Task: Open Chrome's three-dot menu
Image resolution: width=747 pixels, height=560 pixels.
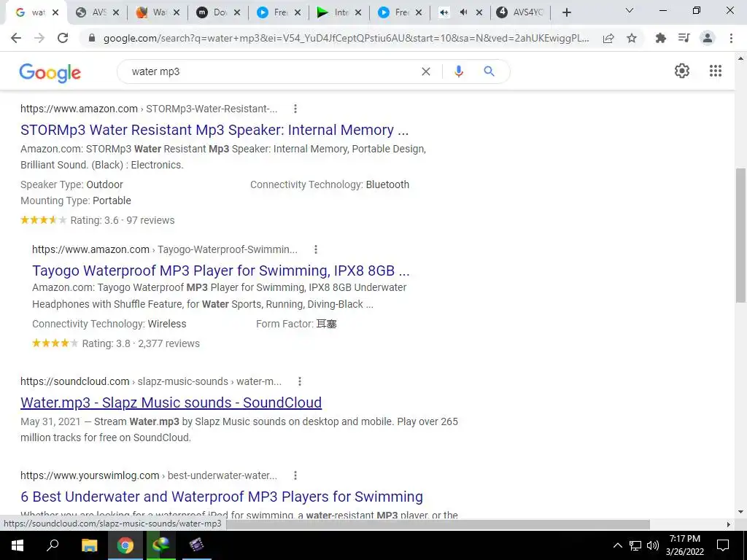Action: pos(731,38)
